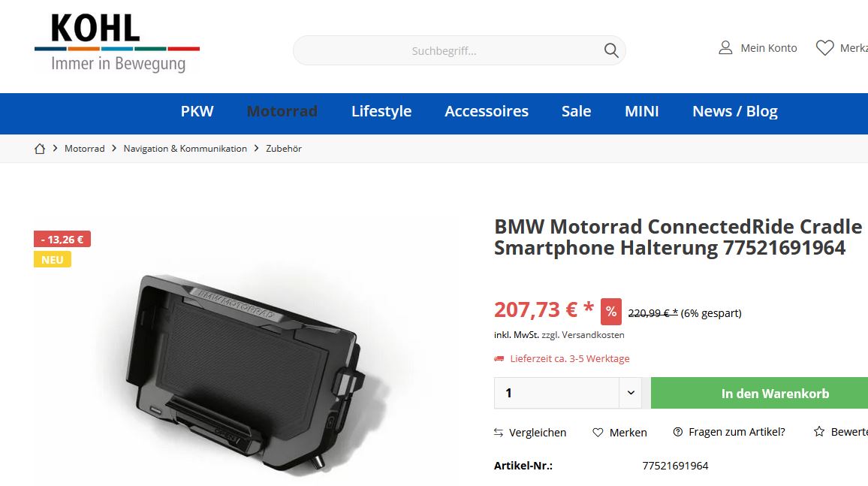Screen dimensions: 868x486
Task: Open the Accessoires navigation menu
Action: 487,111
